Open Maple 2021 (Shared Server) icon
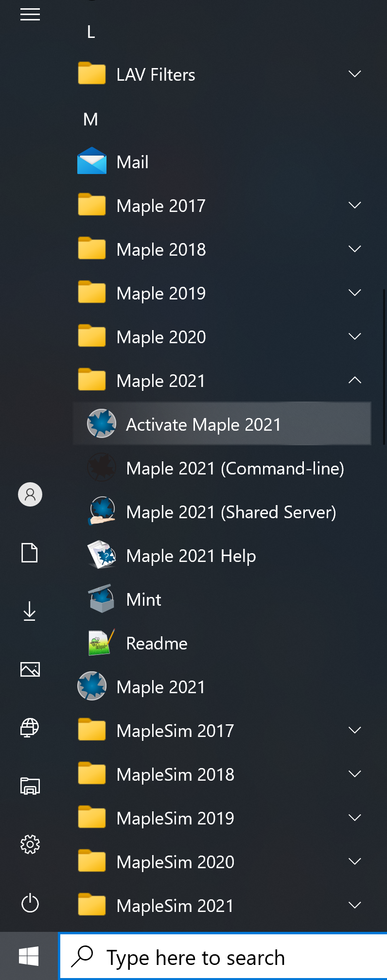 [101, 511]
